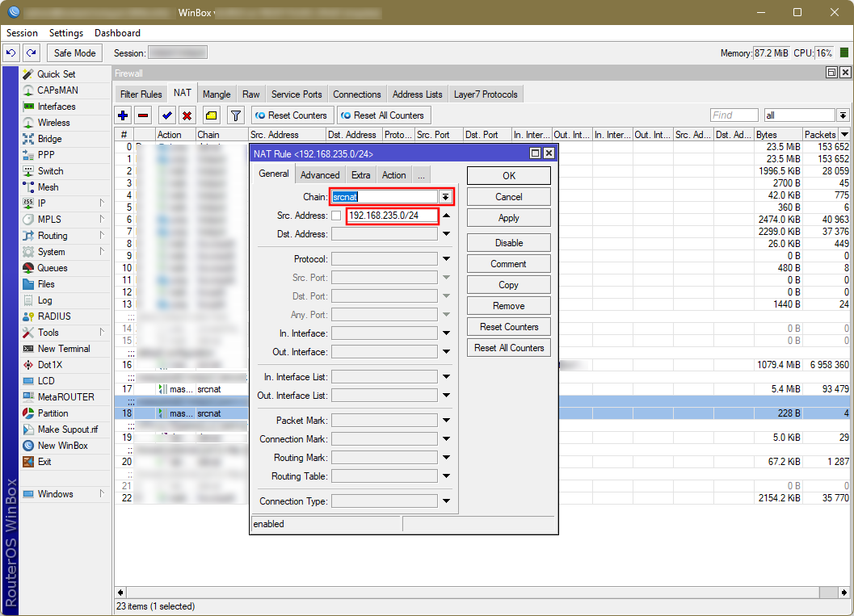Toggle Safe Mode

pyautogui.click(x=74, y=53)
